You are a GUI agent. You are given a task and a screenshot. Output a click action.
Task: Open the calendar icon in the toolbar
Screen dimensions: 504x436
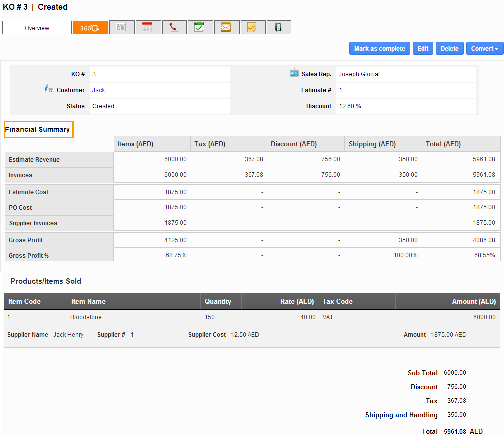148,27
